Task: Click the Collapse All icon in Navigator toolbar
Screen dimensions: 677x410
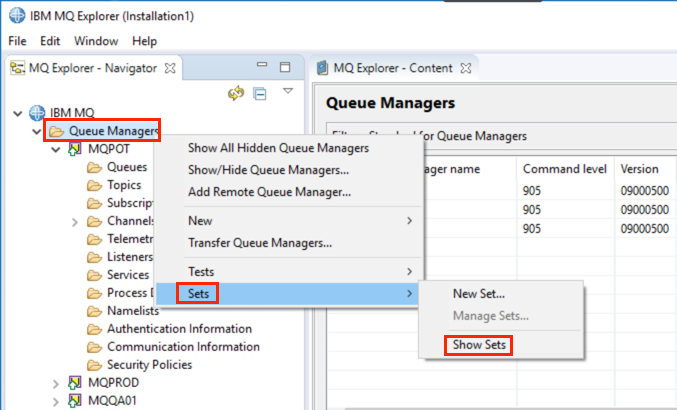Action: (x=260, y=94)
